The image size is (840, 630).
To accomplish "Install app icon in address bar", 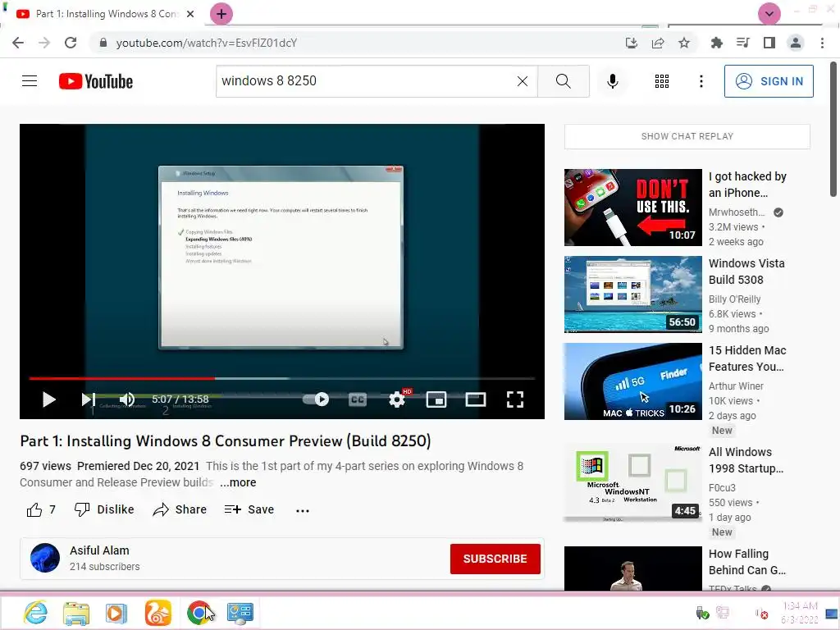I will pyautogui.click(x=632, y=43).
